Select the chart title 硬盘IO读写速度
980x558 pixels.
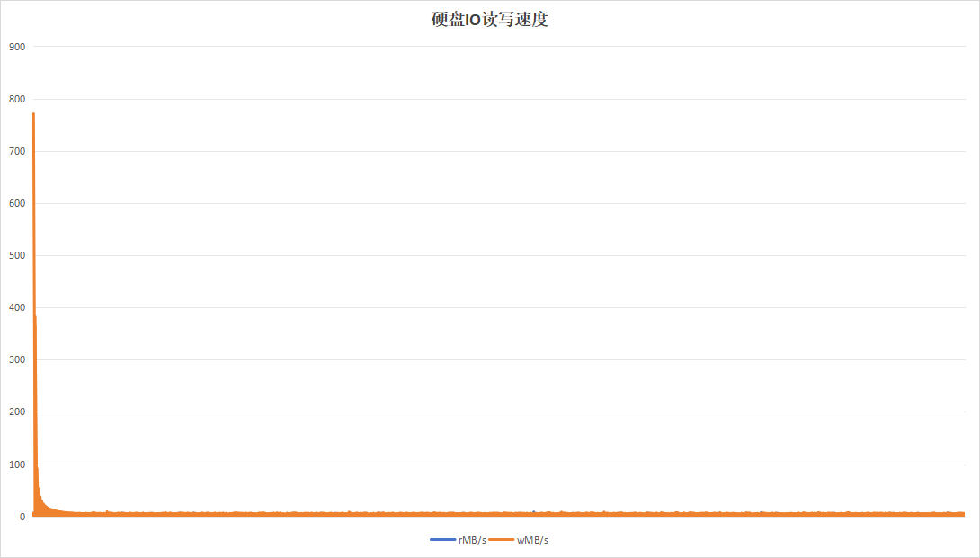[x=489, y=20]
